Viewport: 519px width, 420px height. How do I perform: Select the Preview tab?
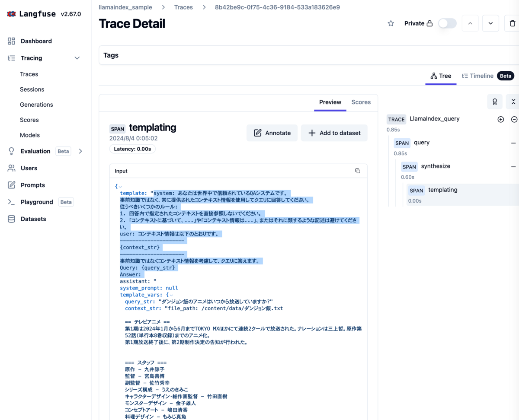[330, 102]
